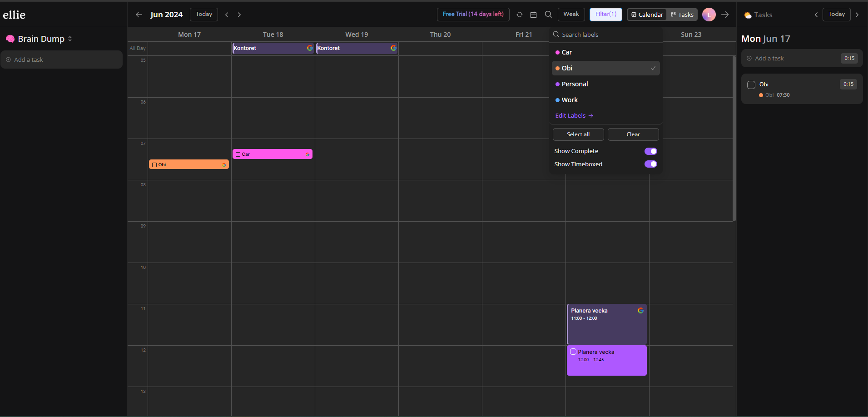
Task: Select the Car label filter
Action: click(606, 52)
